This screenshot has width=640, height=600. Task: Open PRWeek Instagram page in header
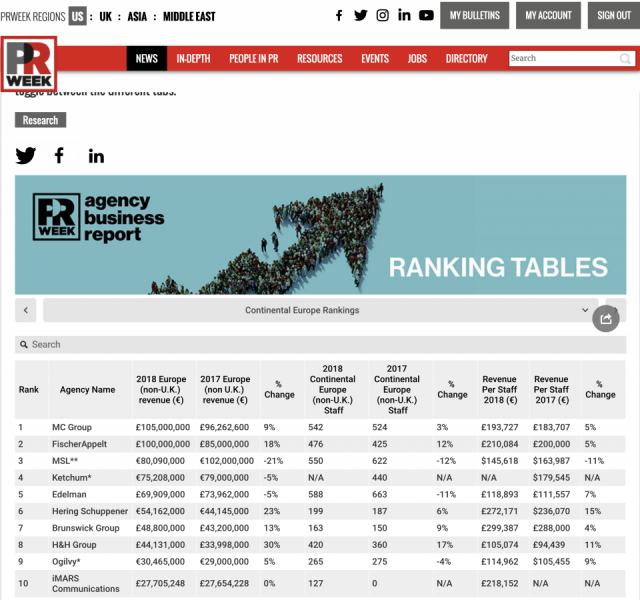[382, 16]
